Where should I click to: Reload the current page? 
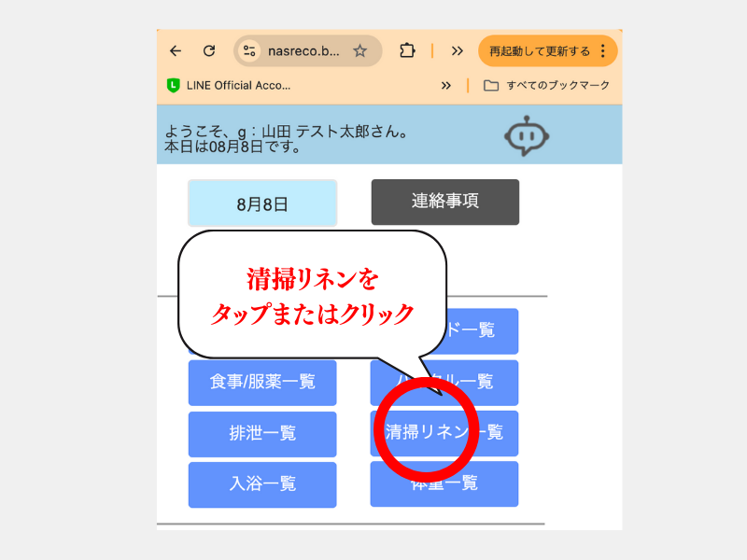[x=209, y=51]
